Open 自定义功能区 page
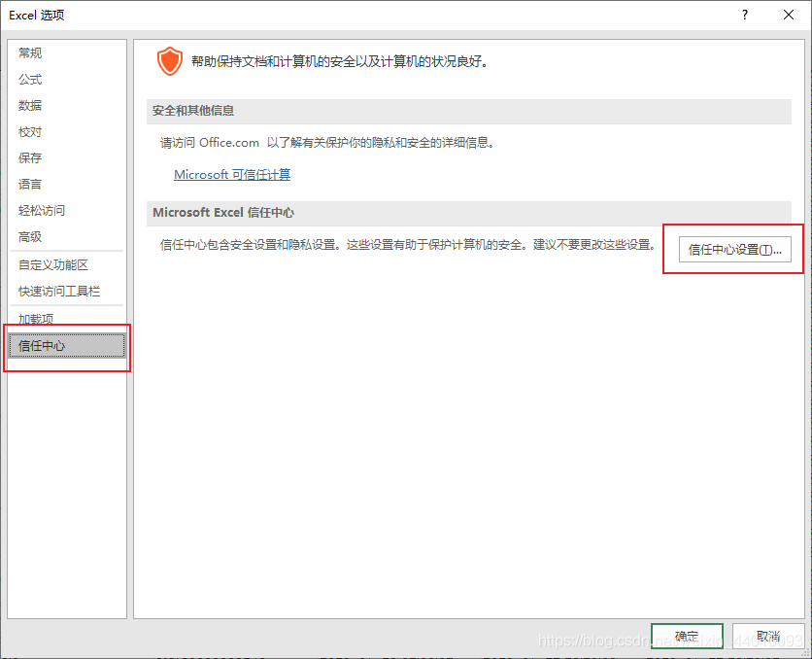Viewport: 812px width, 659px height. point(66,264)
